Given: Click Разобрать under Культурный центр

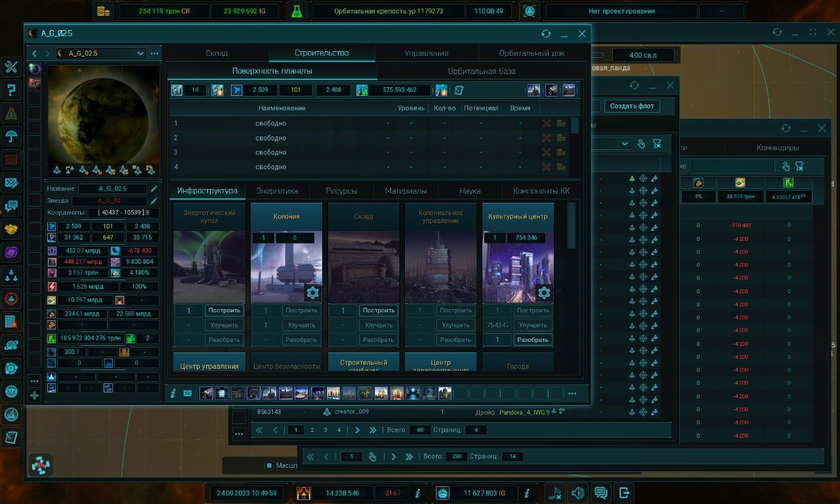Looking at the screenshot, I should pos(533,340).
